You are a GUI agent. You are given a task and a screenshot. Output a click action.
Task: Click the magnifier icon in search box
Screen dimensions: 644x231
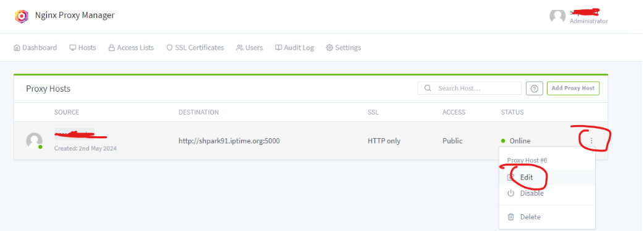pos(428,88)
